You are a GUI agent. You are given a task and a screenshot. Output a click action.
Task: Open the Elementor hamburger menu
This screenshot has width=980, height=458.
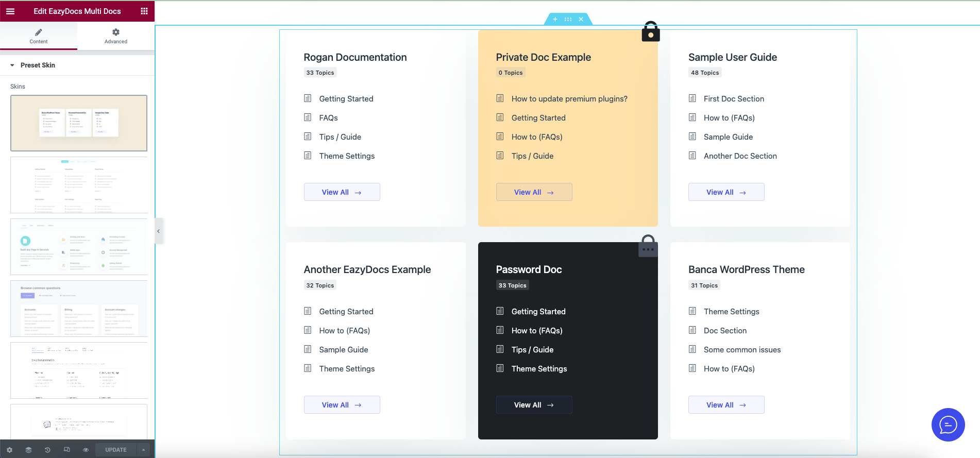point(10,11)
